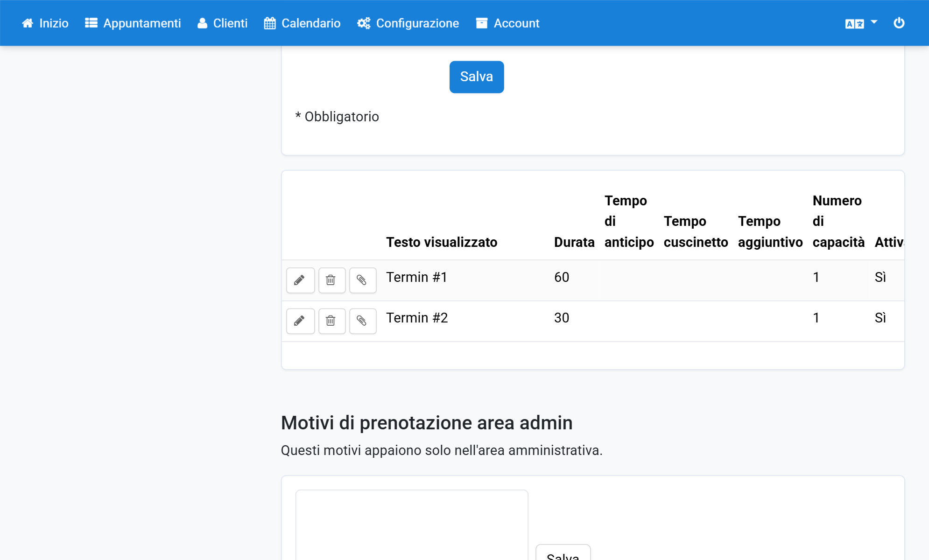
Task: Click the blue Salva button
Action: pyautogui.click(x=477, y=77)
